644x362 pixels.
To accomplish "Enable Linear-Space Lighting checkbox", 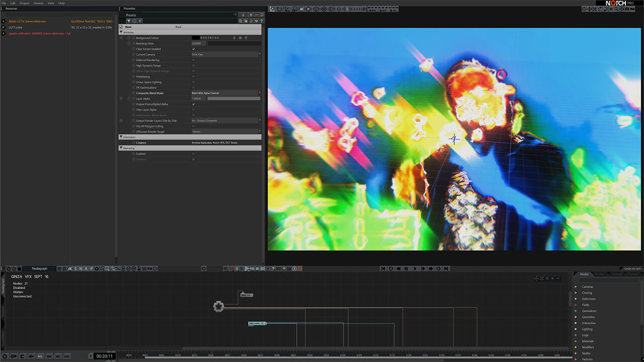I will (x=193, y=82).
